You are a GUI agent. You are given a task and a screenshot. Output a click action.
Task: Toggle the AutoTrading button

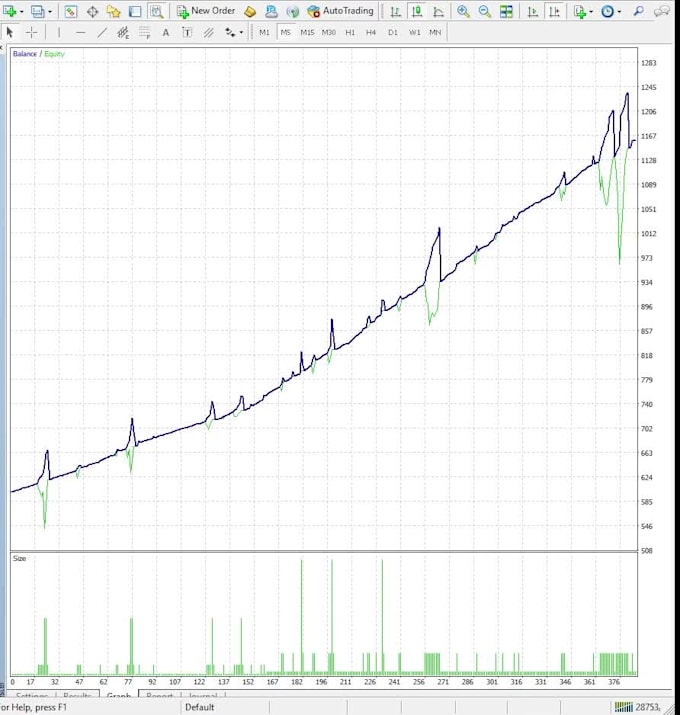coord(340,11)
